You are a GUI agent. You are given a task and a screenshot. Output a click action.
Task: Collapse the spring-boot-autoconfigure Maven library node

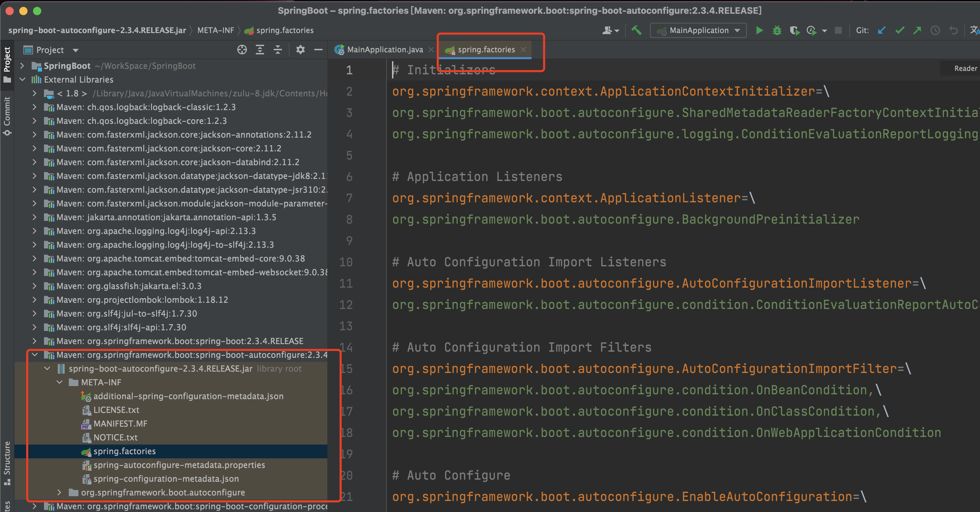(35, 355)
